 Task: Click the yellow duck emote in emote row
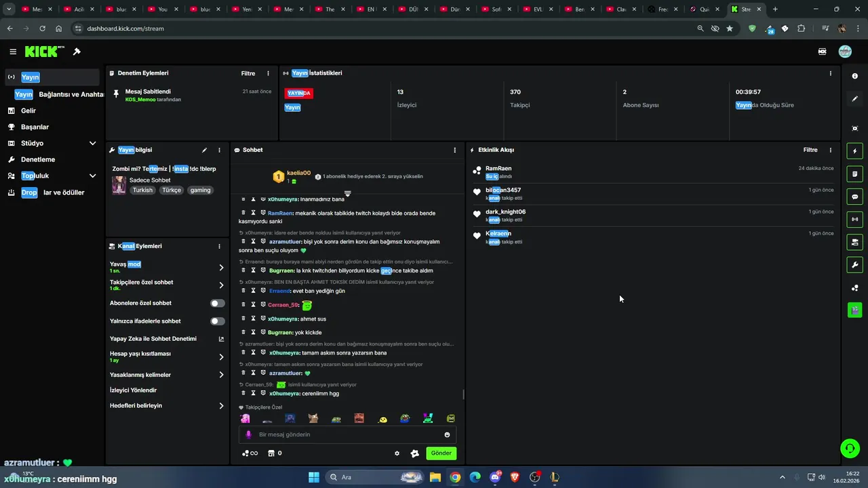[383, 420]
